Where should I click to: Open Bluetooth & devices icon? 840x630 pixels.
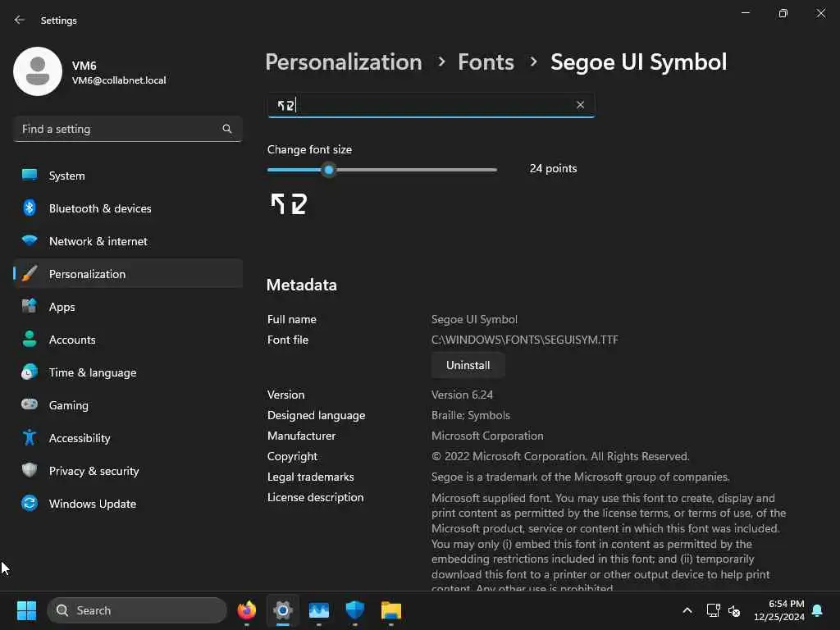30,208
